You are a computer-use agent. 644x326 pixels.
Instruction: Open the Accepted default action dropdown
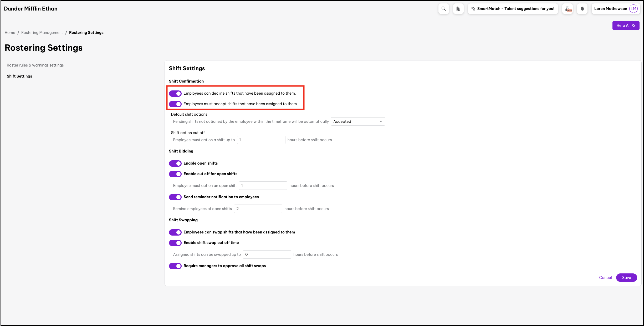click(357, 121)
